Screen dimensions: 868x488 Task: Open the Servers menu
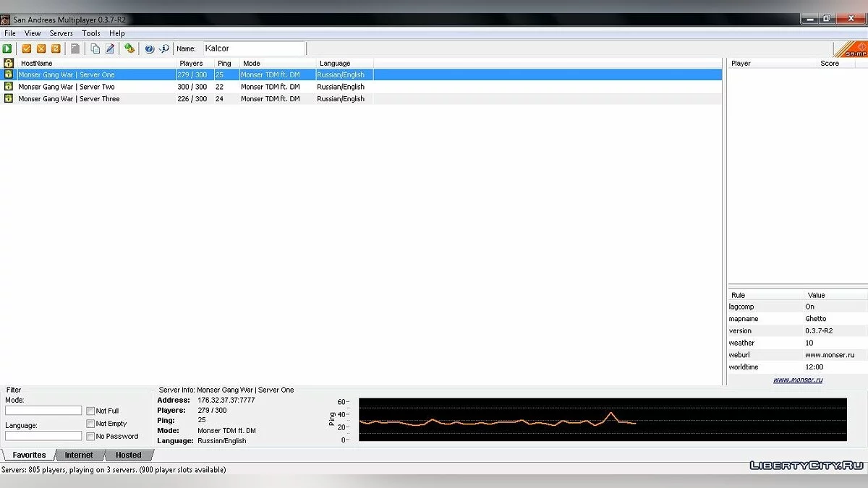pyautogui.click(x=61, y=33)
